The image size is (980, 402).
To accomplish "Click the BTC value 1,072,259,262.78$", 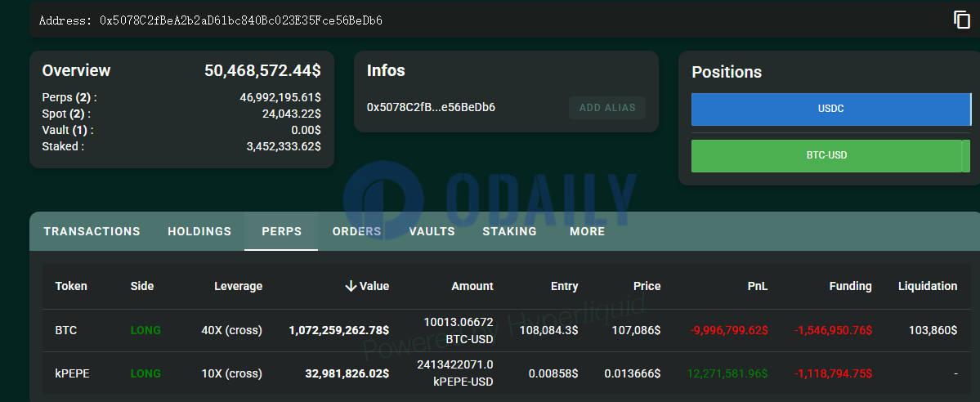I will pos(338,330).
